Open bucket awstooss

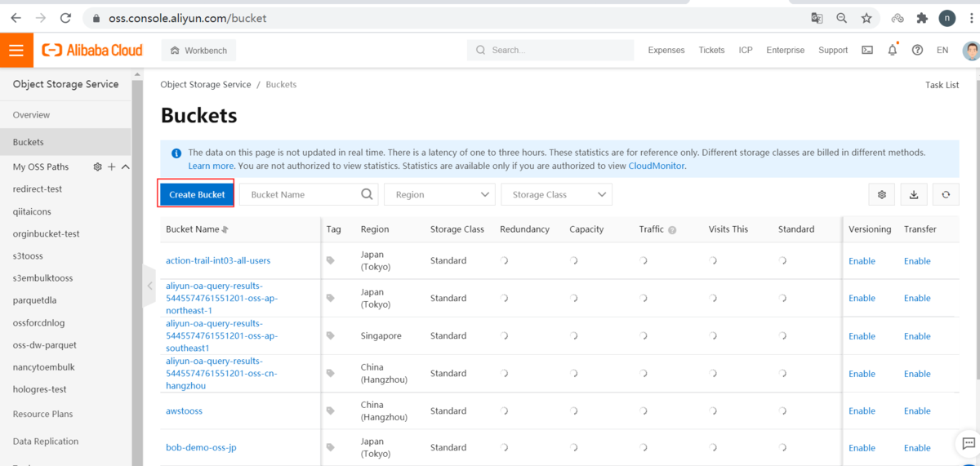click(184, 411)
